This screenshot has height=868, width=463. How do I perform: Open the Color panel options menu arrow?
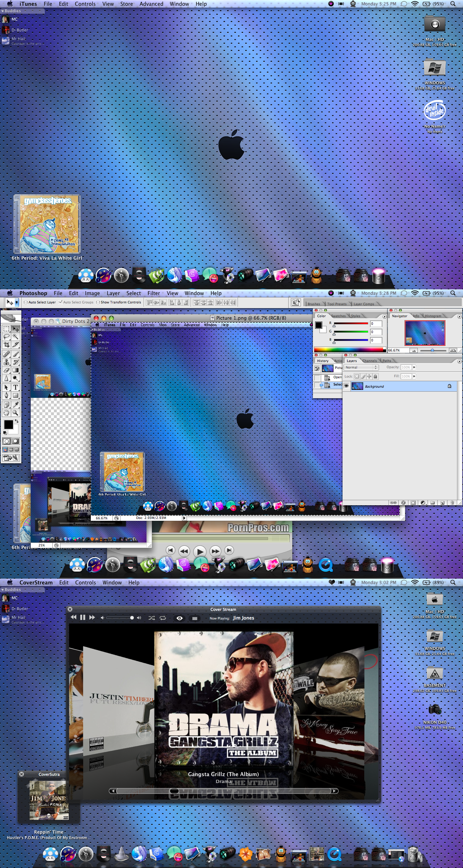(385, 316)
